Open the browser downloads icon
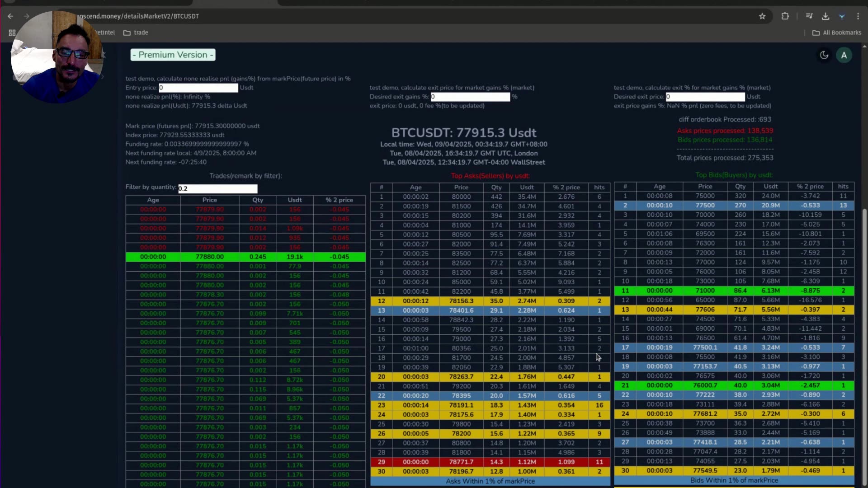 click(x=826, y=16)
